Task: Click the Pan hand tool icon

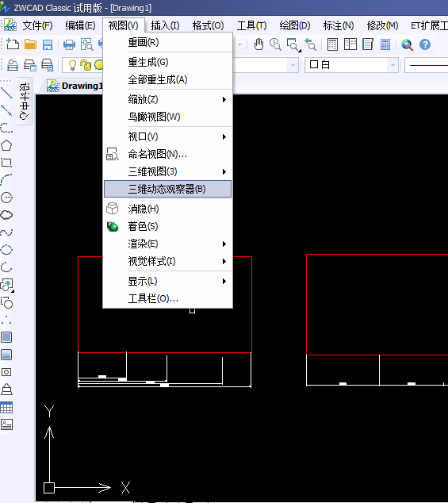Action: point(258,44)
